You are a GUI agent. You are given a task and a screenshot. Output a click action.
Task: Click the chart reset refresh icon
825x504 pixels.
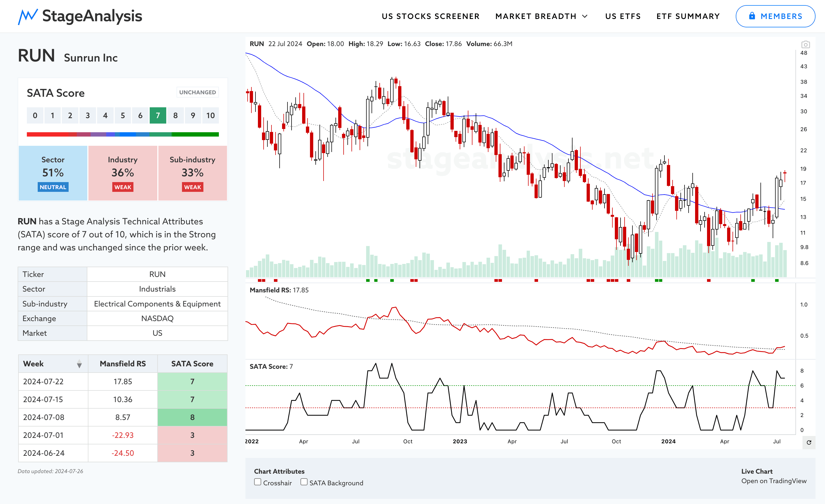(809, 442)
